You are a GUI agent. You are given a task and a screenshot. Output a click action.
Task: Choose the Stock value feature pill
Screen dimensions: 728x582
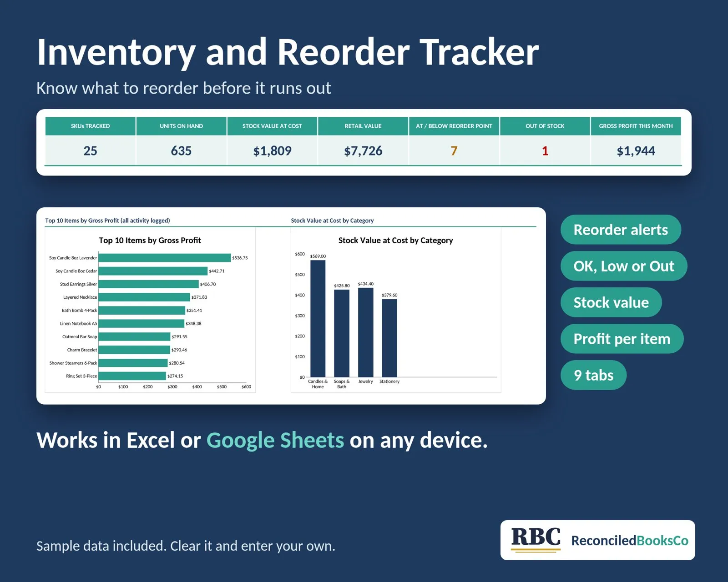click(611, 302)
